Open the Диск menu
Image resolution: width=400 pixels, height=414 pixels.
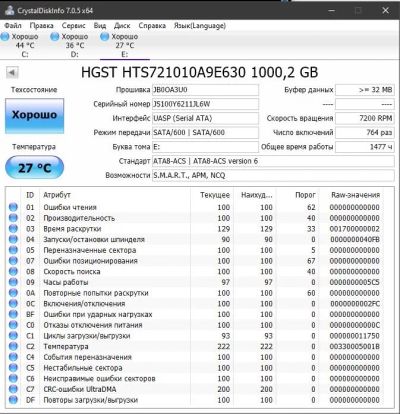(x=122, y=26)
